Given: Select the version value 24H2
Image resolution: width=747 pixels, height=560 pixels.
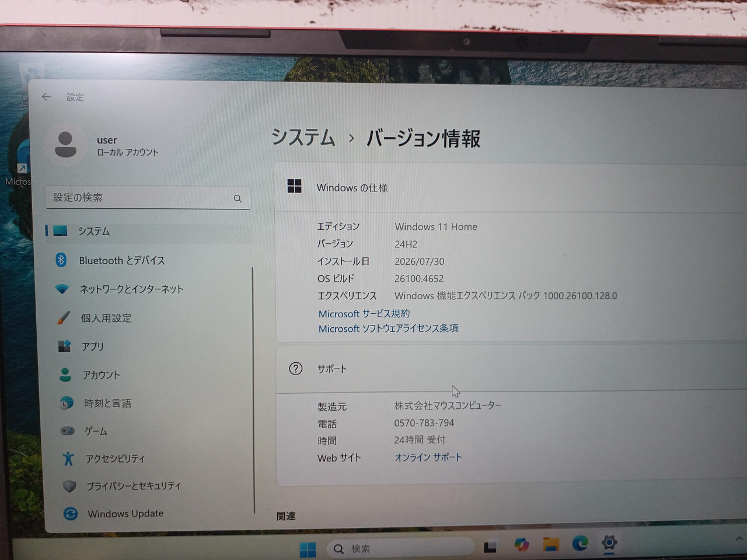Looking at the screenshot, I should pyautogui.click(x=406, y=244).
